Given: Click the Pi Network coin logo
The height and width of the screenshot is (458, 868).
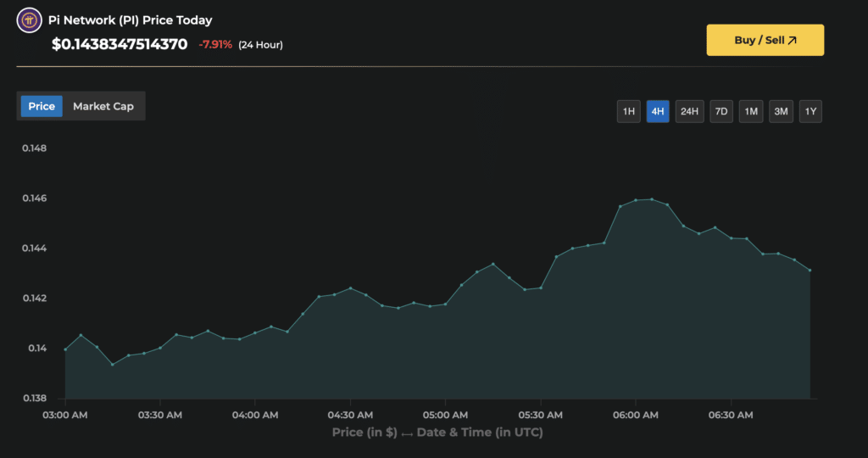Looking at the screenshot, I should [x=30, y=20].
